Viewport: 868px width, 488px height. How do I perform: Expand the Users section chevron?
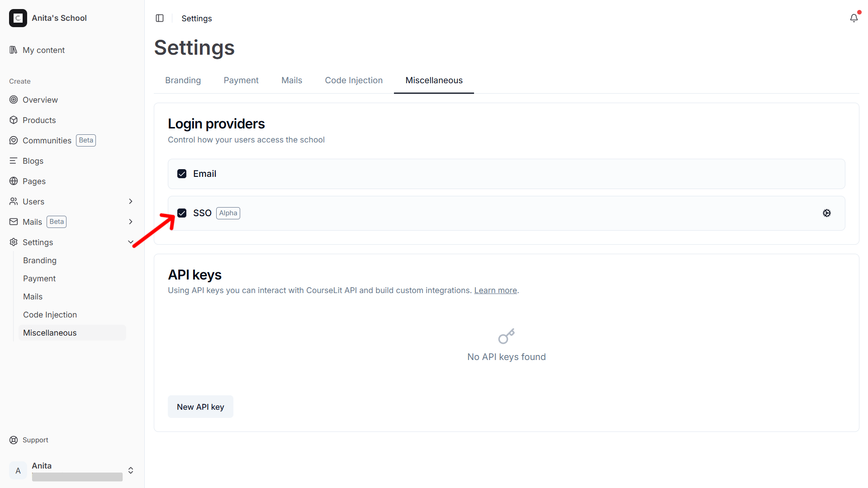point(130,201)
